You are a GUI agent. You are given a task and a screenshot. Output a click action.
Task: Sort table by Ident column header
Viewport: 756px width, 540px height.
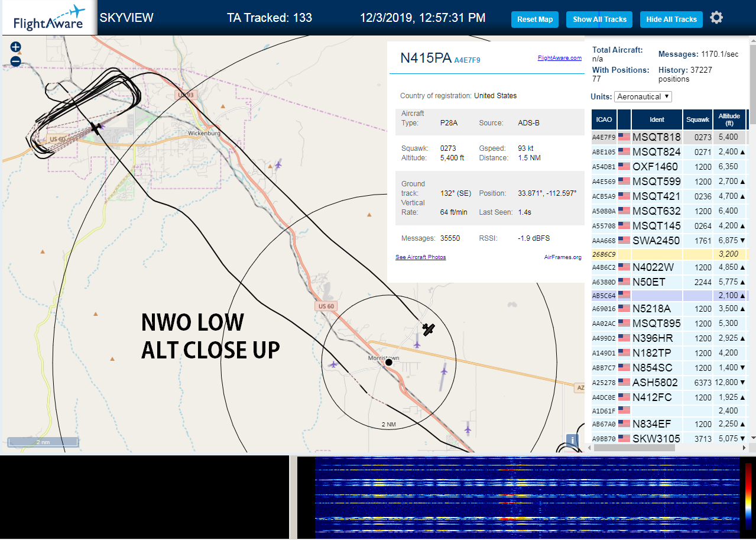(657, 119)
